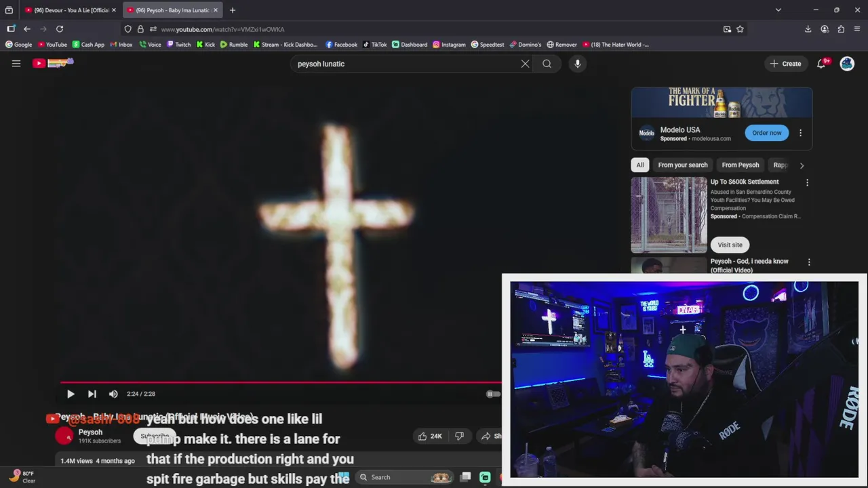Open the Create button menu
This screenshot has width=868, height=488.
click(x=786, y=64)
